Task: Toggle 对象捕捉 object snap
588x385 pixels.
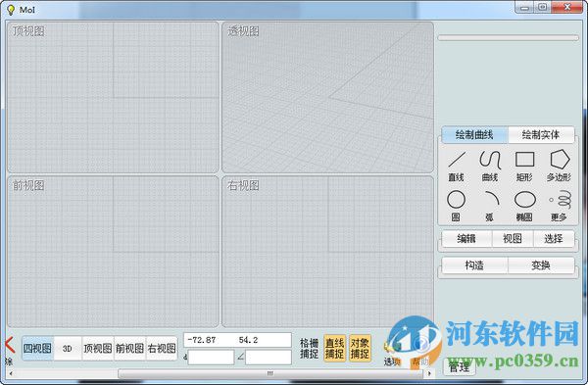Action: click(x=360, y=348)
